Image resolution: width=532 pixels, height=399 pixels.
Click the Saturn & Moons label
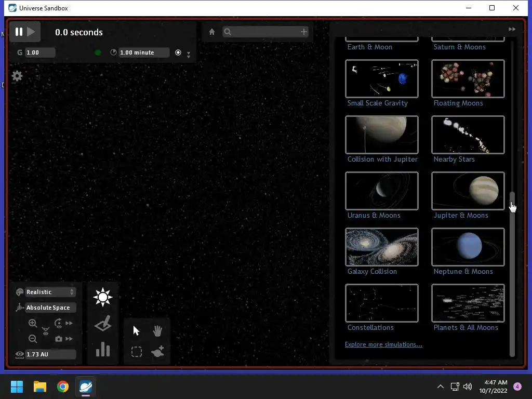coord(459,47)
